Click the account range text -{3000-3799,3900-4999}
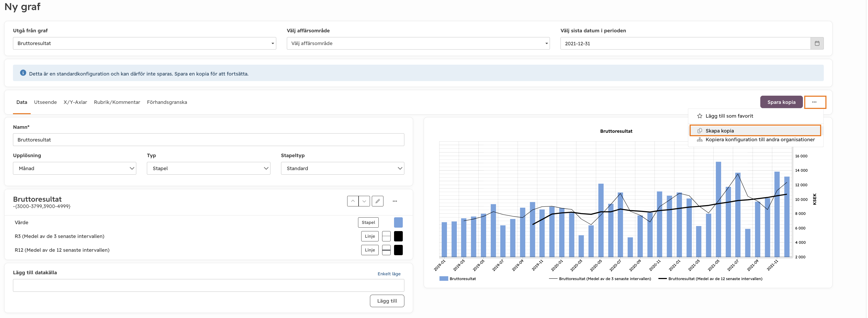The width and height of the screenshot is (868, 318). 42,206
